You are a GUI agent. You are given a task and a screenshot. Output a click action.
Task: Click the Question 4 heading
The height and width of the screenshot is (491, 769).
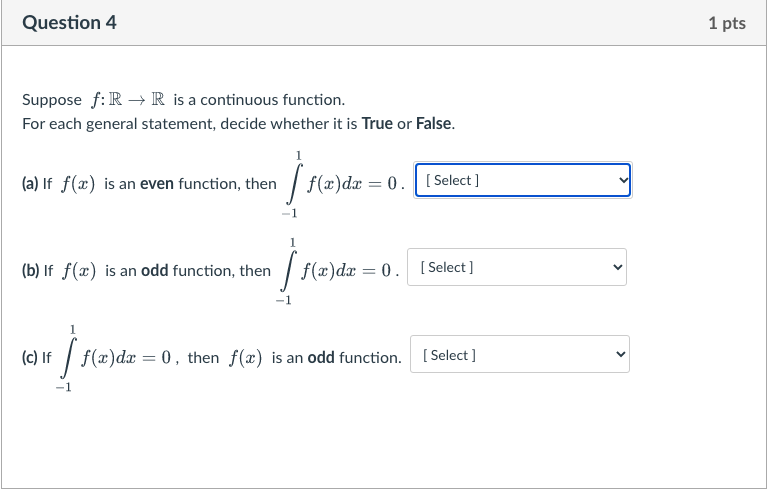pos(69,23)
